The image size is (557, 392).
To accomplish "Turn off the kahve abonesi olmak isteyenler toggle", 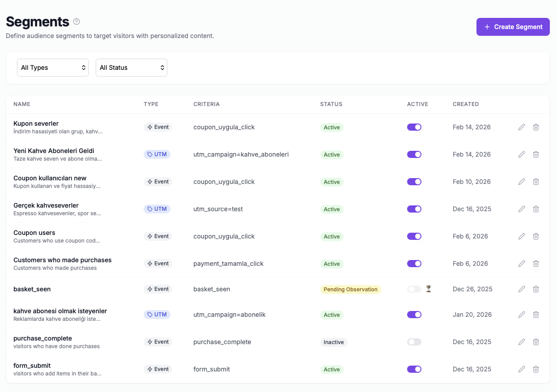I will point(414,315).
